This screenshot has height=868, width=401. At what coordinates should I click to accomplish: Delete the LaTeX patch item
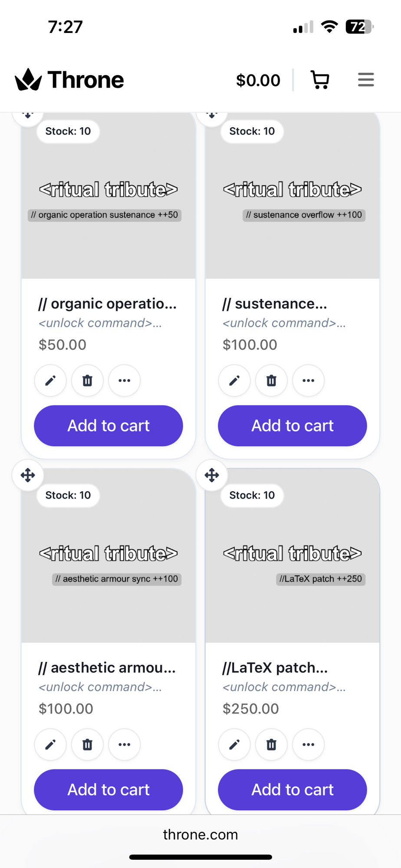coord(271,745)
